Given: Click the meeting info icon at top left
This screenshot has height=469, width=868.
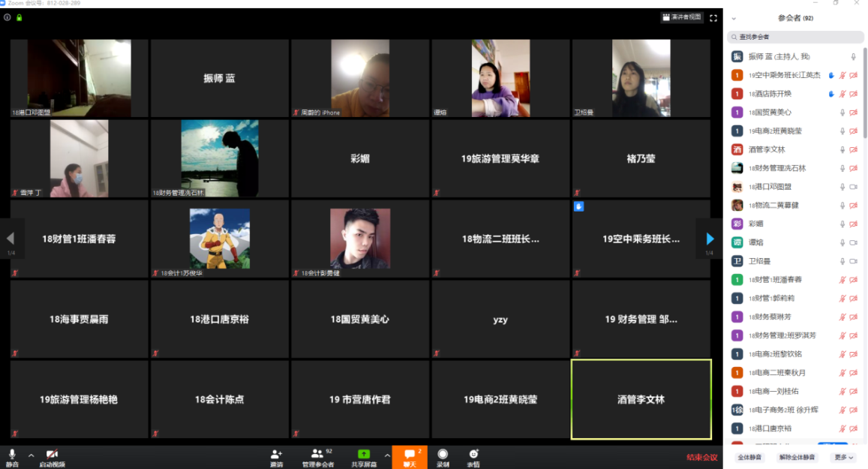Looking at the screenshot, I should [8, 17].
